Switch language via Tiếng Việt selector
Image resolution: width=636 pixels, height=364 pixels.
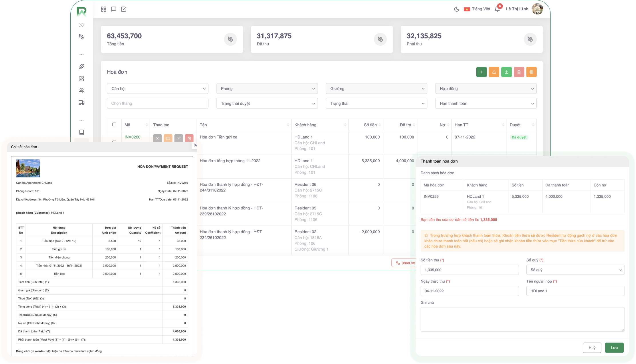pos(477,9)
